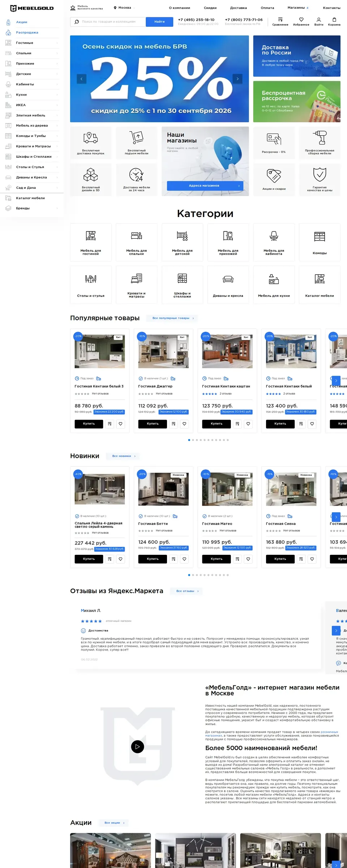Screen dimensions: 347x868
Task: Click the Войти user login icon
Action: (x=318, y=20)
